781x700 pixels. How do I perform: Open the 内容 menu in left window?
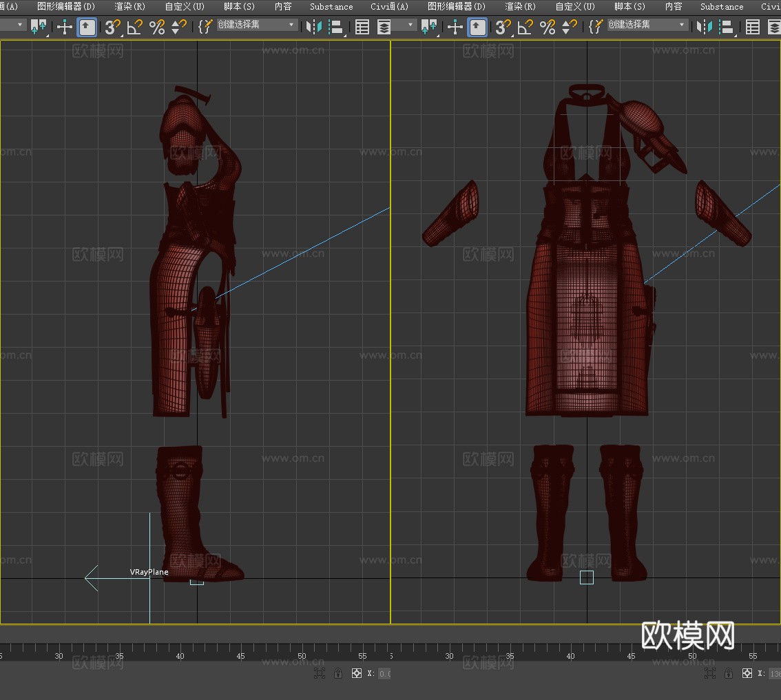point(283,6)
